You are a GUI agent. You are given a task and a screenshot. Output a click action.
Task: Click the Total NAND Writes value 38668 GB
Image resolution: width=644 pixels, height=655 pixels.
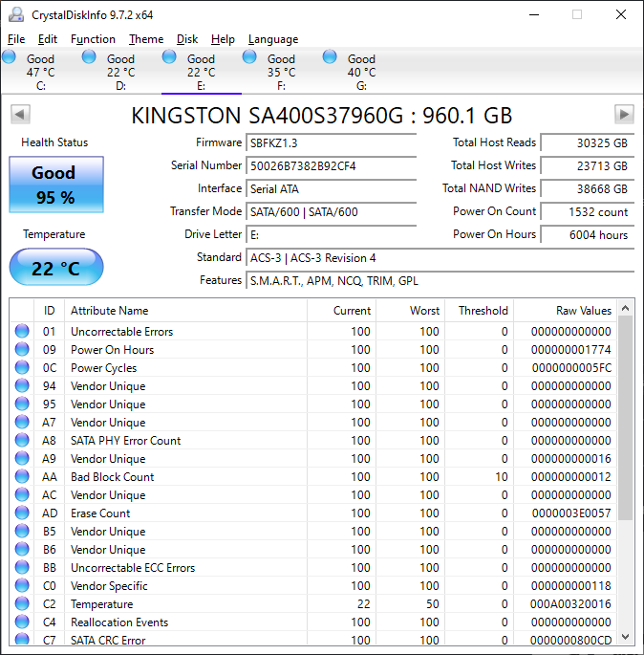click(588, 189)
